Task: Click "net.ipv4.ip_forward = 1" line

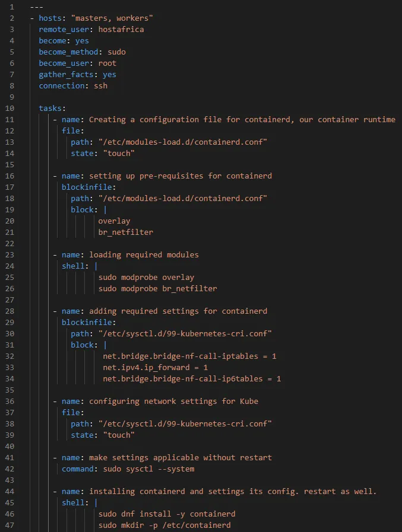Action: pyautogui.click(x=156, y=368)
